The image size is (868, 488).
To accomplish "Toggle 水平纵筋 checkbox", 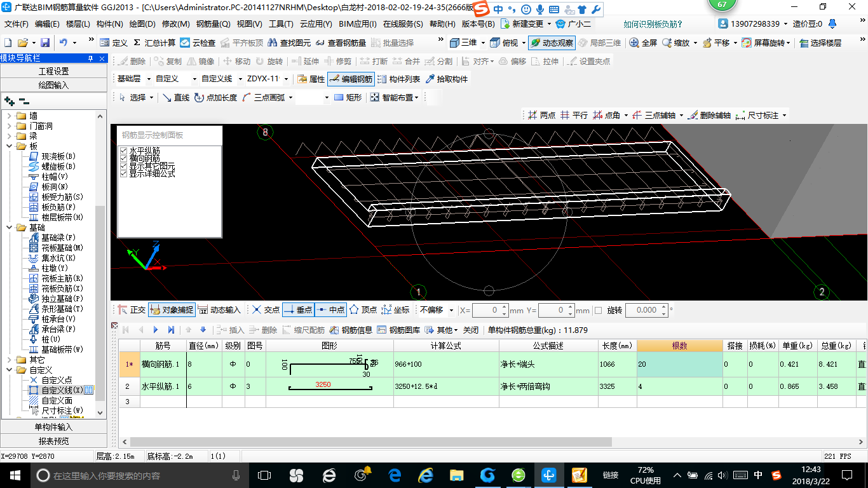I will click(124, 151).
